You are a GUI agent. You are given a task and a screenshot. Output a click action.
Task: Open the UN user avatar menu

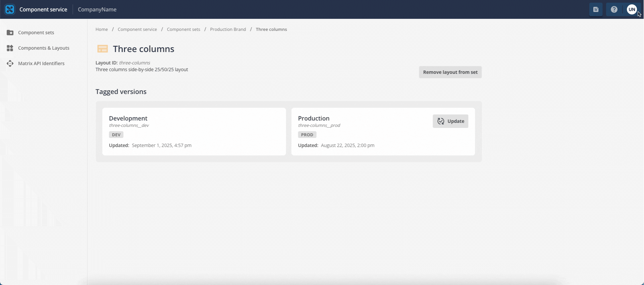[x=632, y=9]
